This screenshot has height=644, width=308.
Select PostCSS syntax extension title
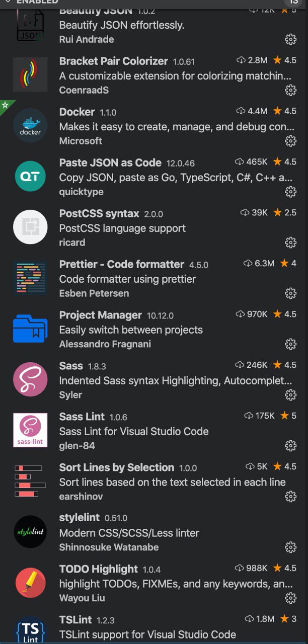click(99, 213)
